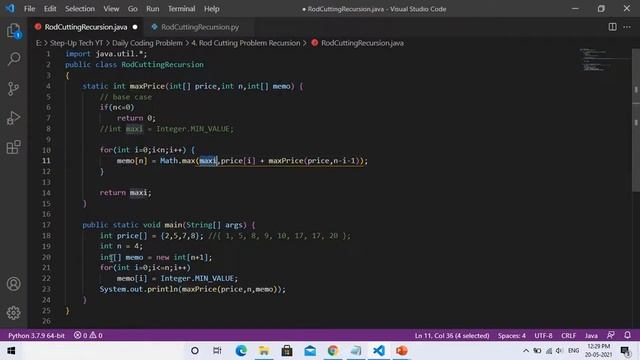
Task: Open the Terminal menu
Action: click(x=182, y=9)
